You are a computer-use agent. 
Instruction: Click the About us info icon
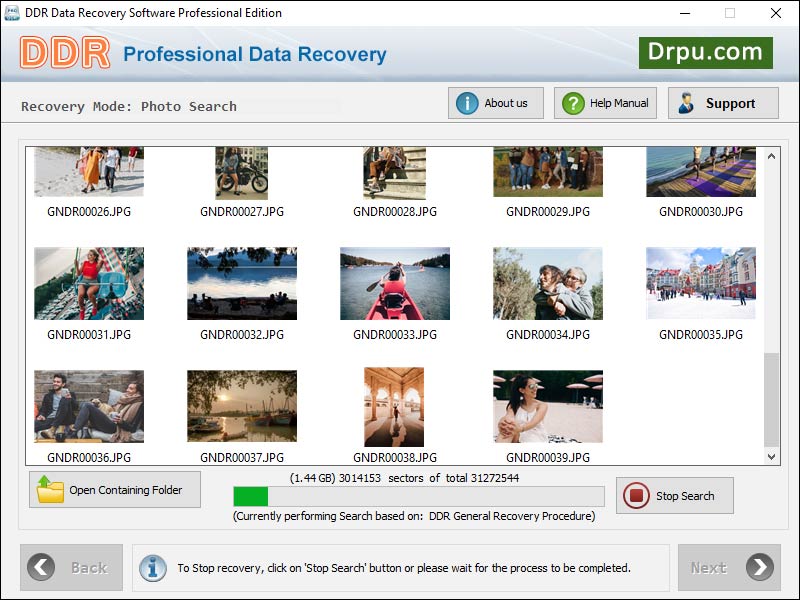click(466, 102)
